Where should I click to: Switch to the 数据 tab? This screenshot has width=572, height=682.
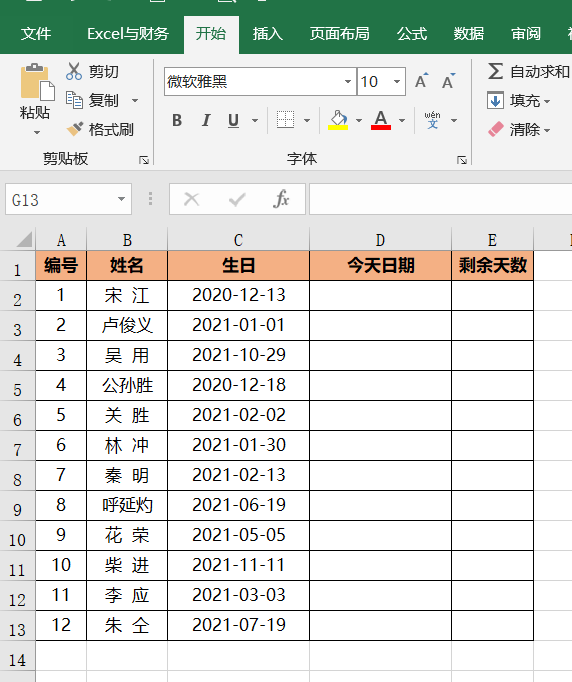(x=469, y=33)
